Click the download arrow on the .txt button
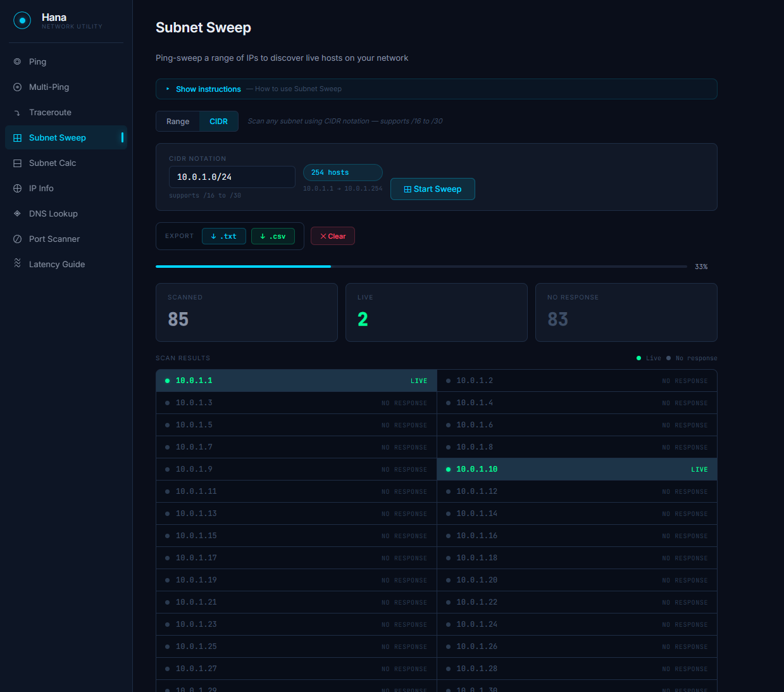Image resolution: width=784 pixels, height=692 pixels. (x=213, y=236)
